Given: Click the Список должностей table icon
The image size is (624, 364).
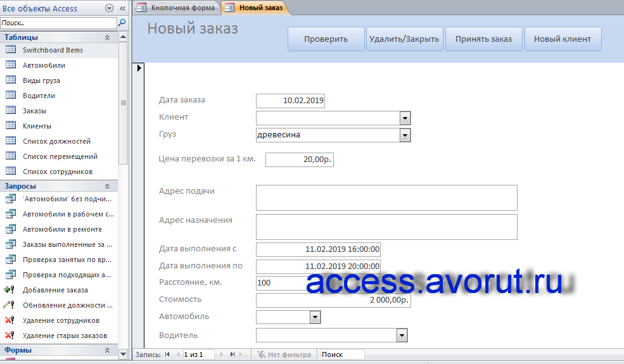Looking at the screenshot, I should pos(11,141).
